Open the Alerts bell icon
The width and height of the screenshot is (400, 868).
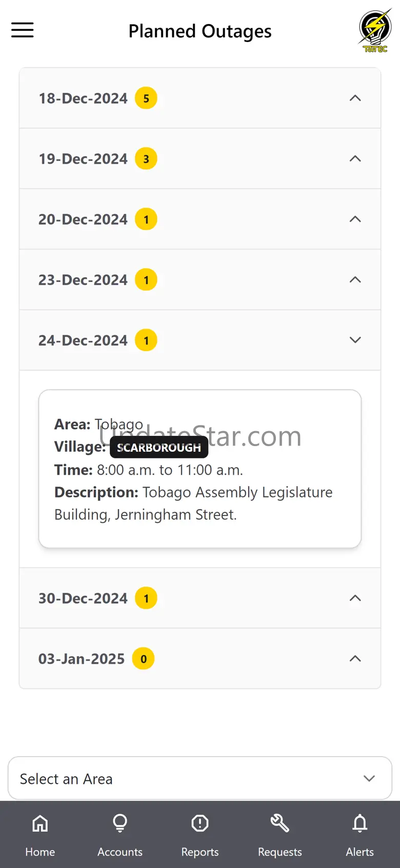[360, 823]
